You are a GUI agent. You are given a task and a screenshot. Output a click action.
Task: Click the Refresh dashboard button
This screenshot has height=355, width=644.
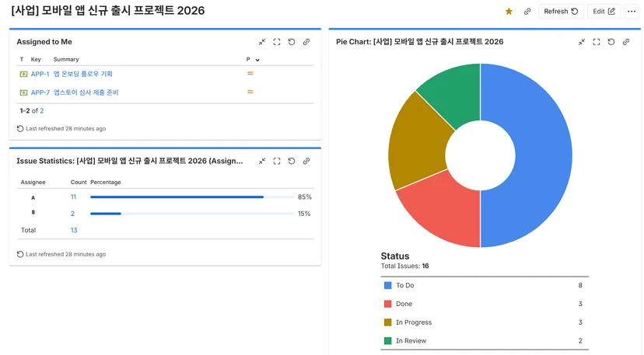pos(561,12)
